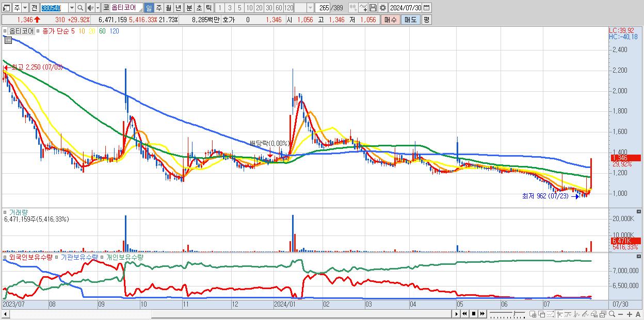Open the calendar date picker
This screenshot has width=644, height=320.
coord(426,8)
